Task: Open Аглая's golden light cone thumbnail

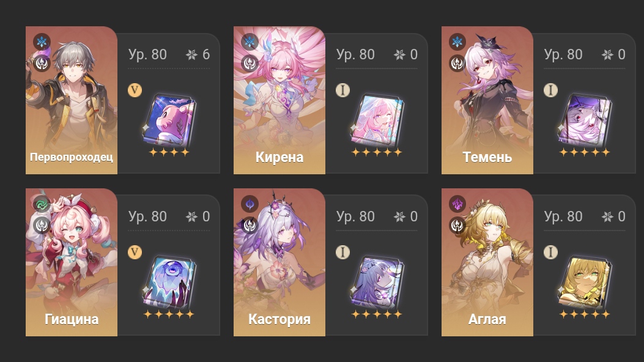Action: tap(585, 282)
